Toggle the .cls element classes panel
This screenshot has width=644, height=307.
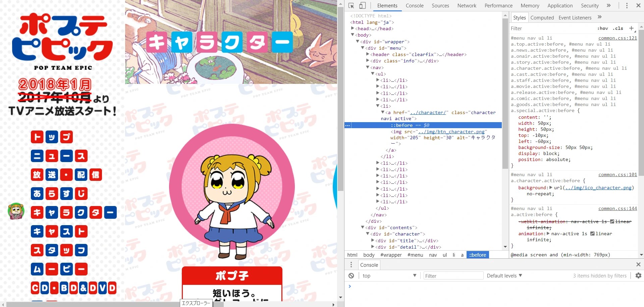tap(618, 29)
